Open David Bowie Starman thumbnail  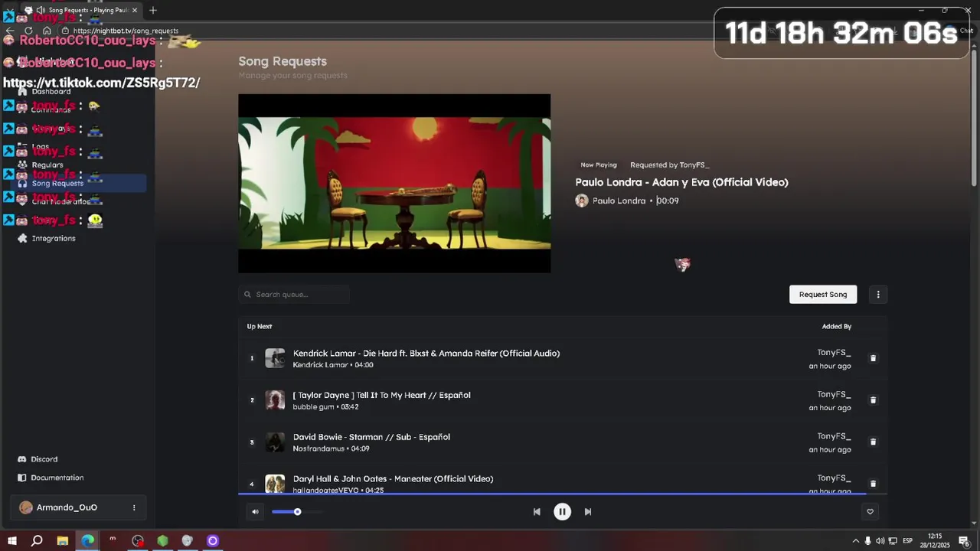click(275, 442)
